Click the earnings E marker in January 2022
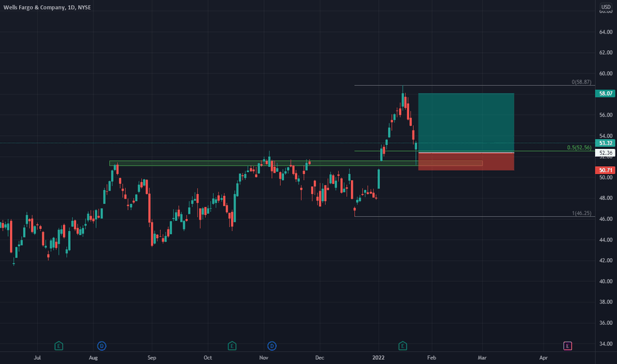The image size is (617, 364). coord(403,346)
